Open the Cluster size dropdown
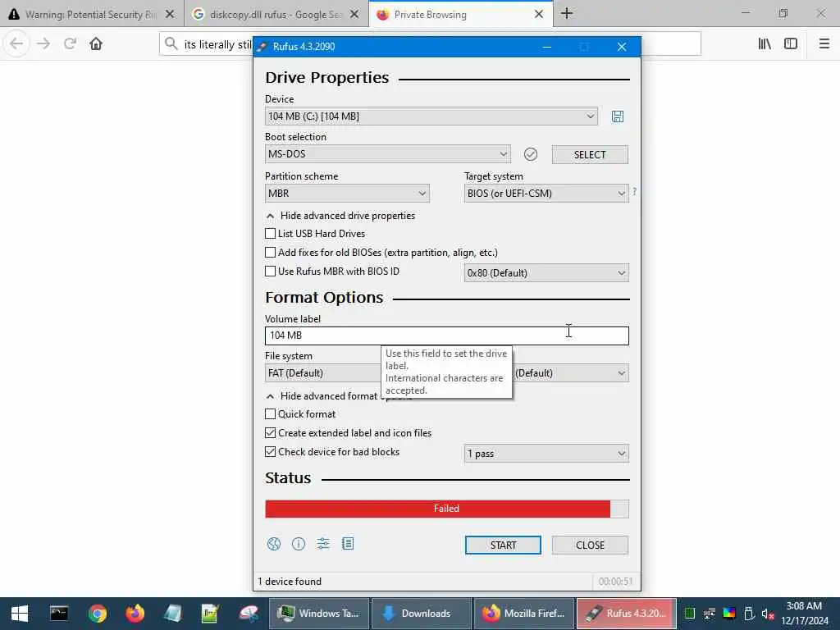 click(x=571, y=373)
